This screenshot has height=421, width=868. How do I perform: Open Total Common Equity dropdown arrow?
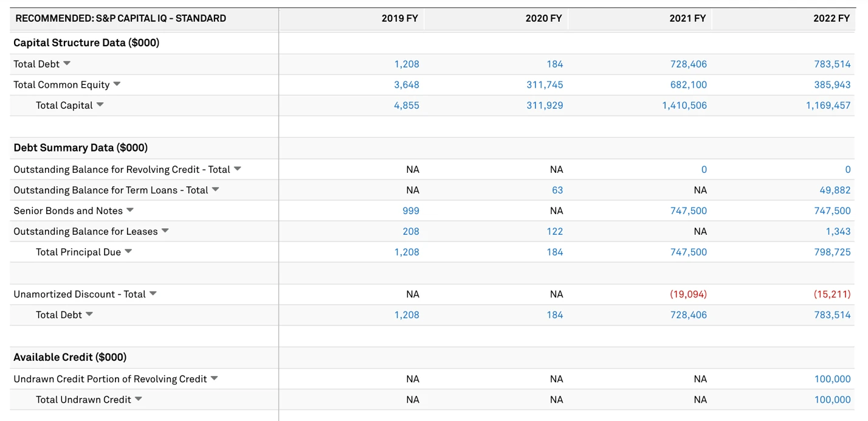[117, 85]
